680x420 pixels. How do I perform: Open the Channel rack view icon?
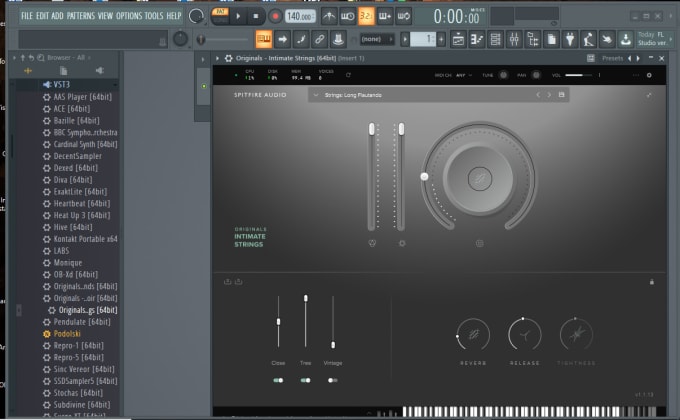(495, 39)
